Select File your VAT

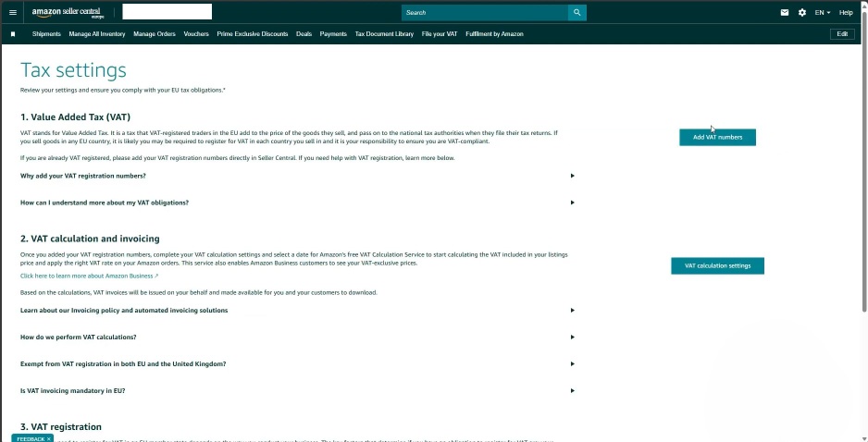[440, 33]
